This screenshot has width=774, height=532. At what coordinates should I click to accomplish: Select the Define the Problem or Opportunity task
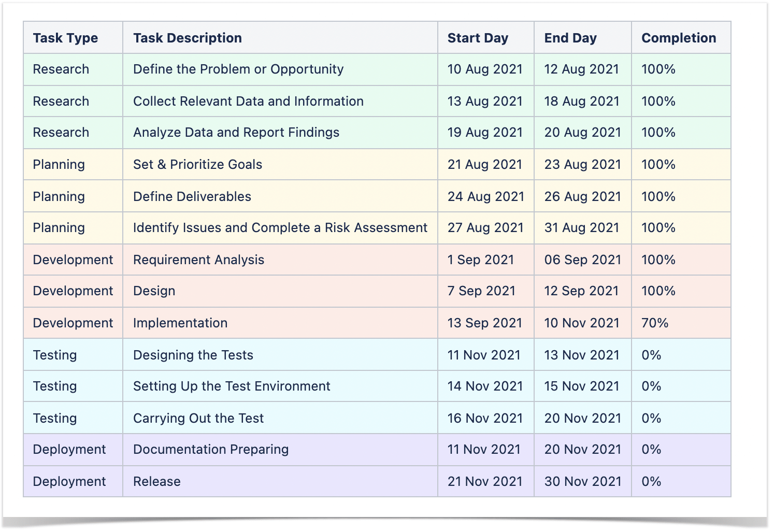[x=238, y=69]
